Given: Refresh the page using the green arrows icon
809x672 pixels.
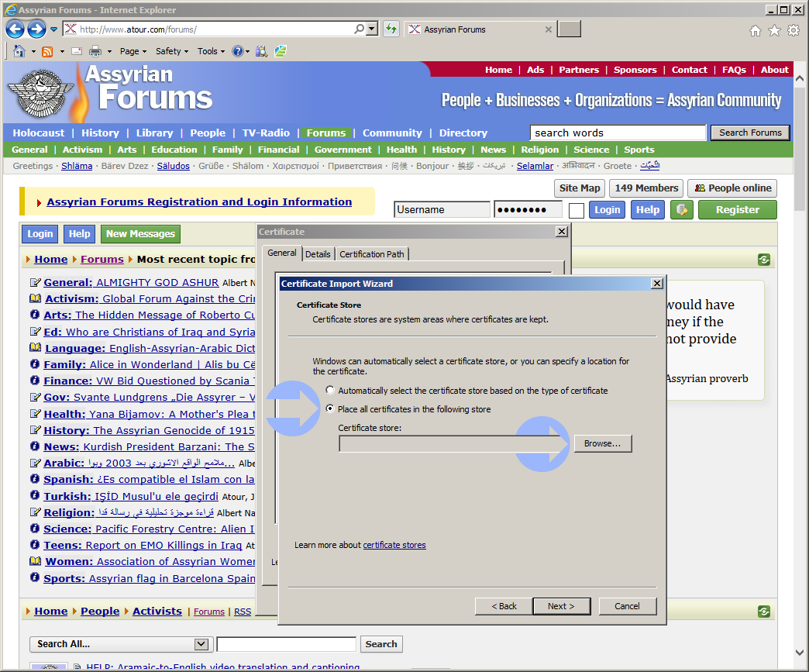Looking at the screenshot, I should tap(391, 29).
